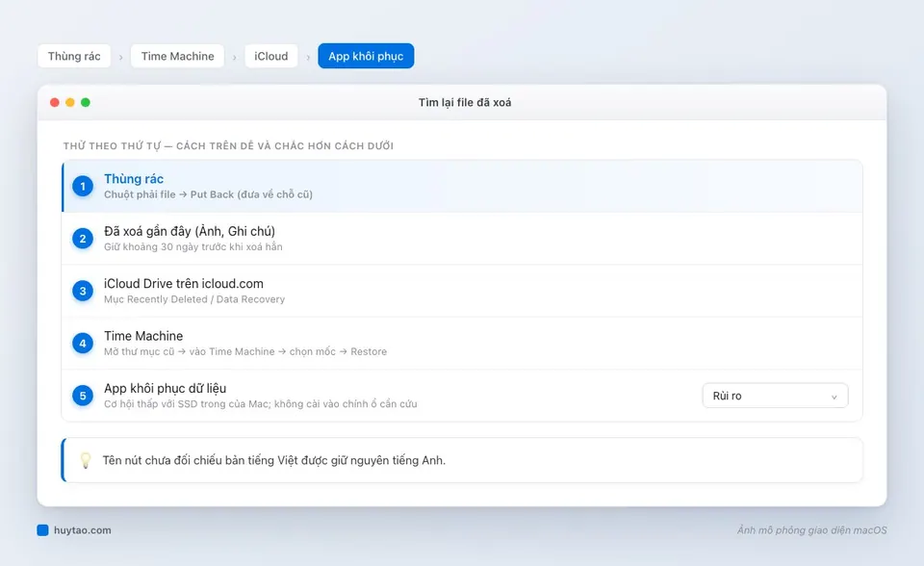Image resolution: width=924 pixels, height=566 pixels.
Task: Select the iCloud breadcrumb tab
Action: [x=271, y=56]
